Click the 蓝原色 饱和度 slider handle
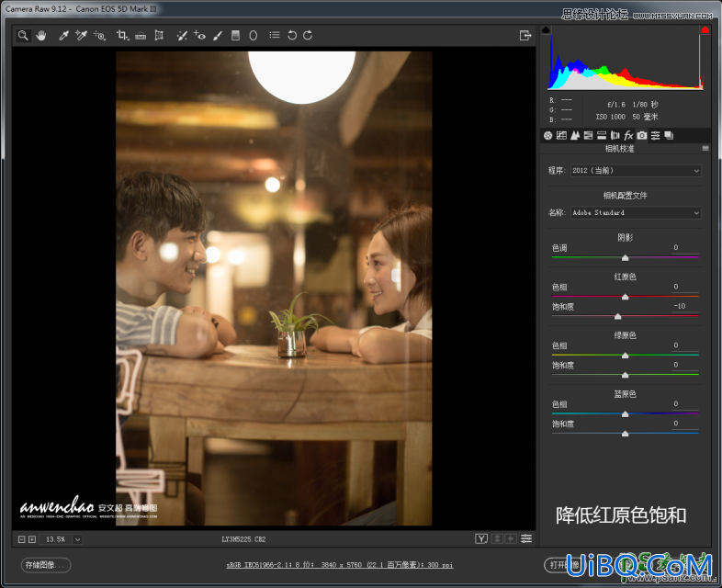722x588 pixels. [626, 434]
